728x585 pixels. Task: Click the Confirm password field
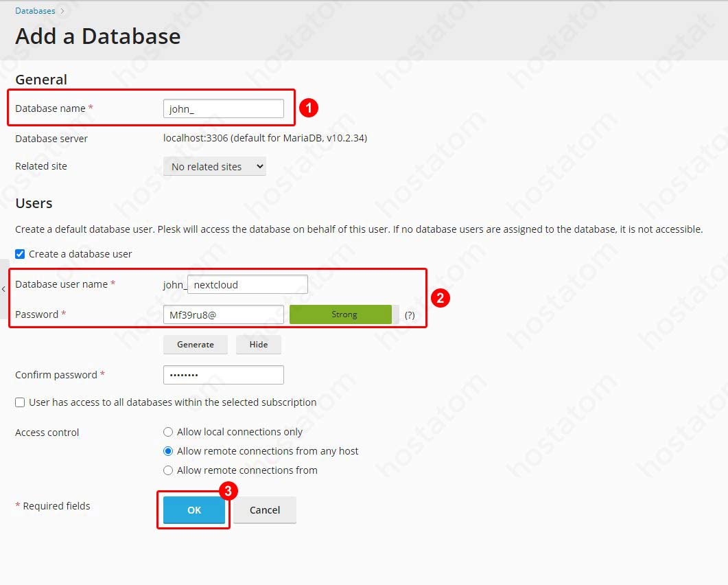coord(223,375)
